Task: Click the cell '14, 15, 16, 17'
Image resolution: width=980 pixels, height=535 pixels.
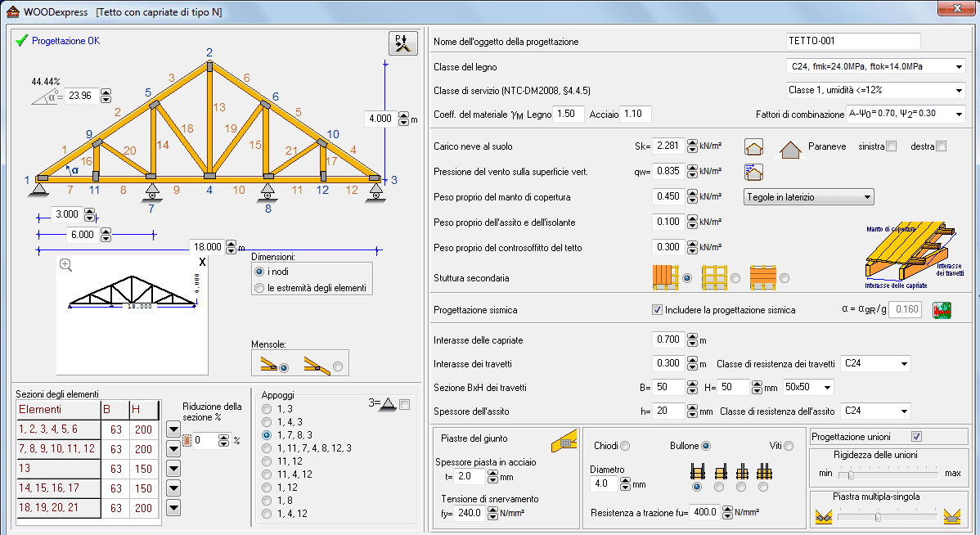Action: [60, 488]
